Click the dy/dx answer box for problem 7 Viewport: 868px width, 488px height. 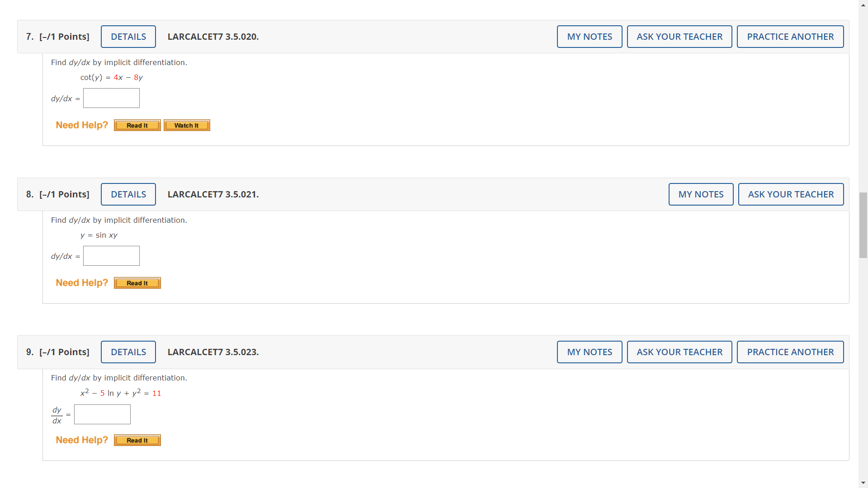tap(111, 98)
